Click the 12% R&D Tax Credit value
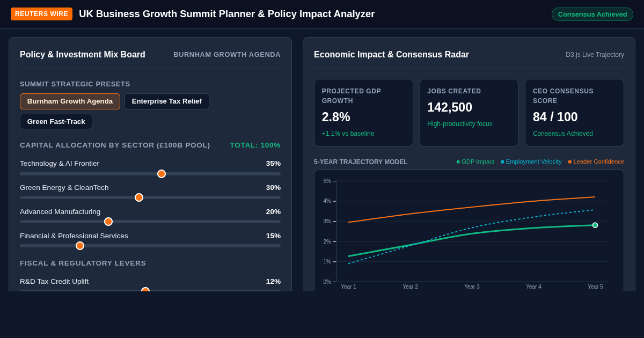The height and width of the screenshot is (338, 644). click(273, 282)
